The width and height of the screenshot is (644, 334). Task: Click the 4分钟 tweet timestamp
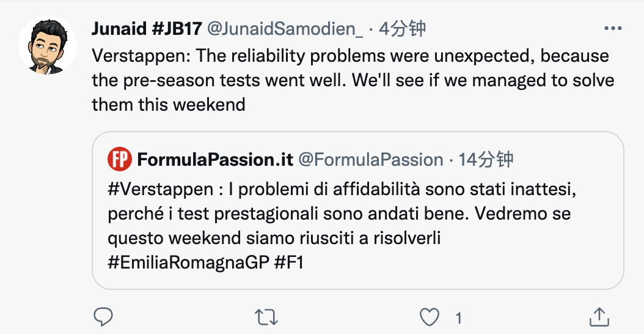coord(402,29)
